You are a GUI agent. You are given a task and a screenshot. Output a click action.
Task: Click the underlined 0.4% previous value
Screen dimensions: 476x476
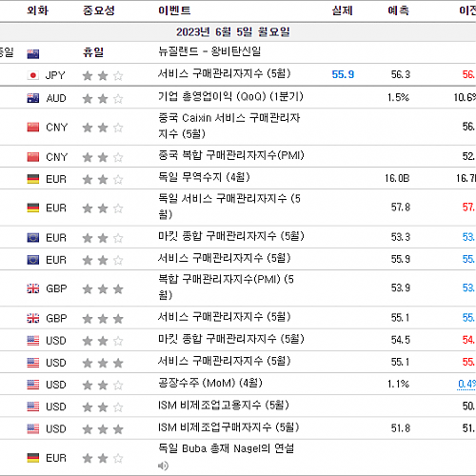coord(466,385)
